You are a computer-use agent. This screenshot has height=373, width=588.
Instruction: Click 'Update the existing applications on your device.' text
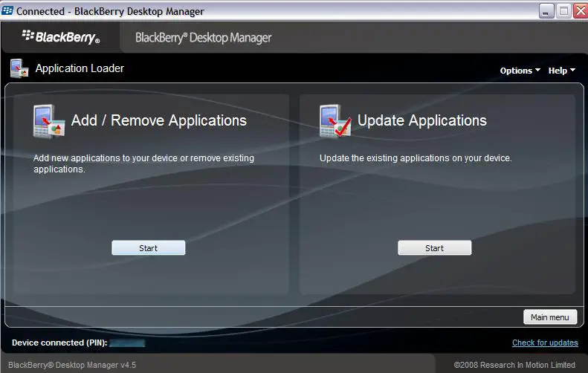tap(416, 158)
